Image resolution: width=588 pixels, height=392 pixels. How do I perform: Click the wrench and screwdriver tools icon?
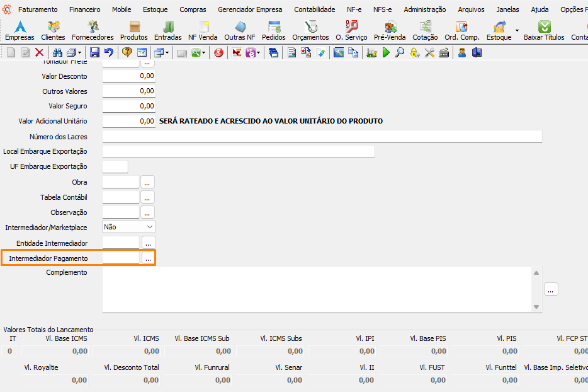429,52
